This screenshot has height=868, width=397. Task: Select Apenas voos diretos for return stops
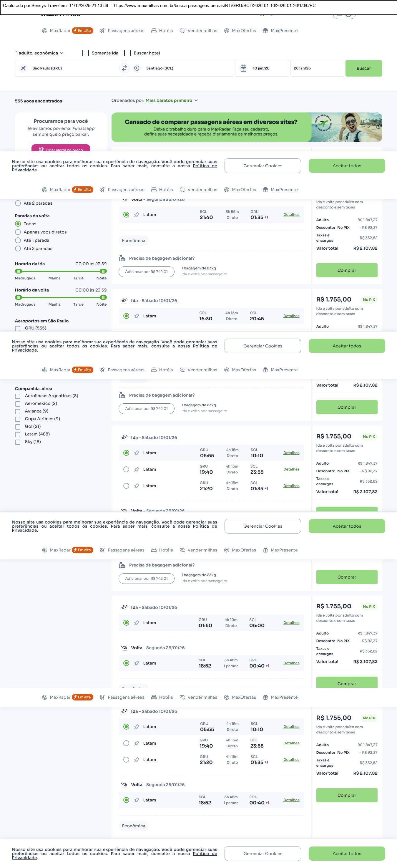(x=18, y=232)
